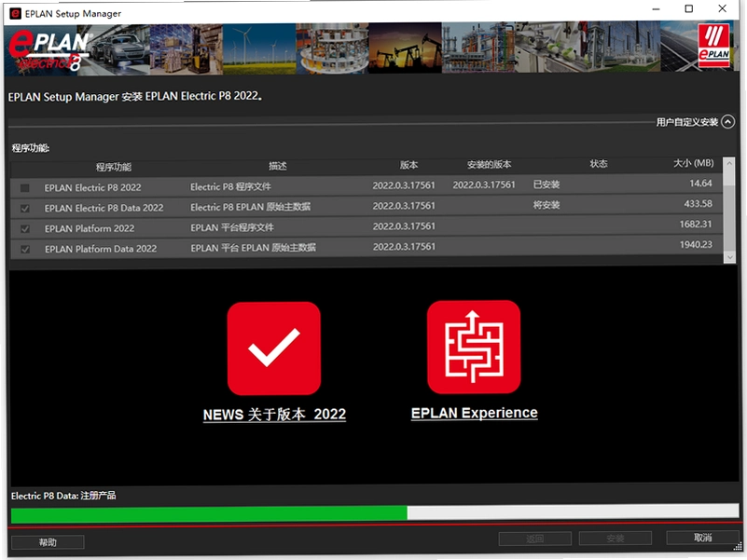This screenshot has height=560, width=747.
Task: Maximize the EPLAN Setup Manager window
Action: [689, 8]
